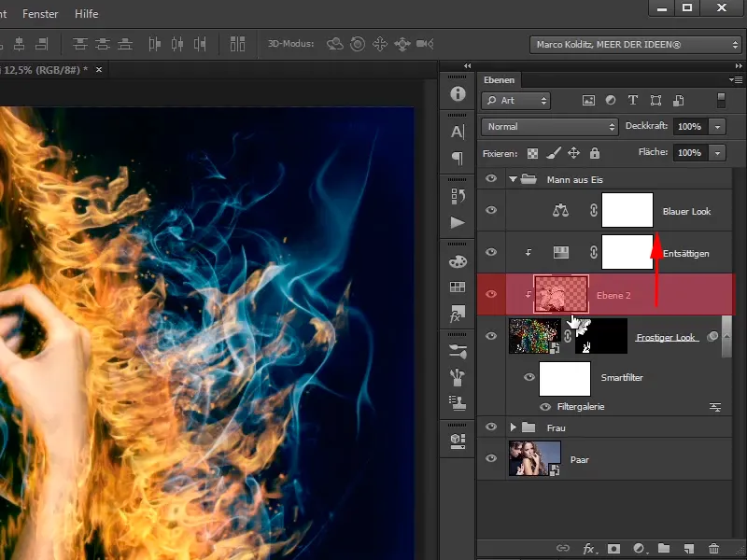Click the Fläche 100% value field
Viewport: 747px width, 560px height.
pyautogui.click(x=690, y=153)
